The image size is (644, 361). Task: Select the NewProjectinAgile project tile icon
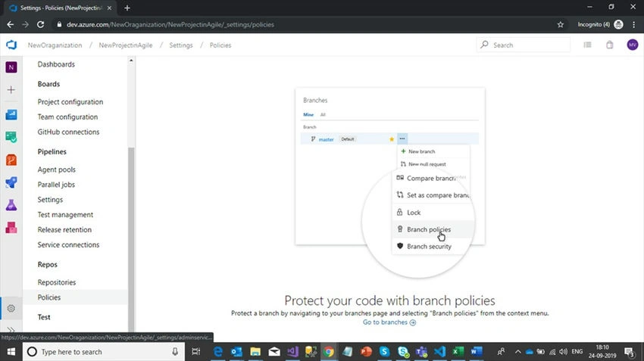coord(11,67)
